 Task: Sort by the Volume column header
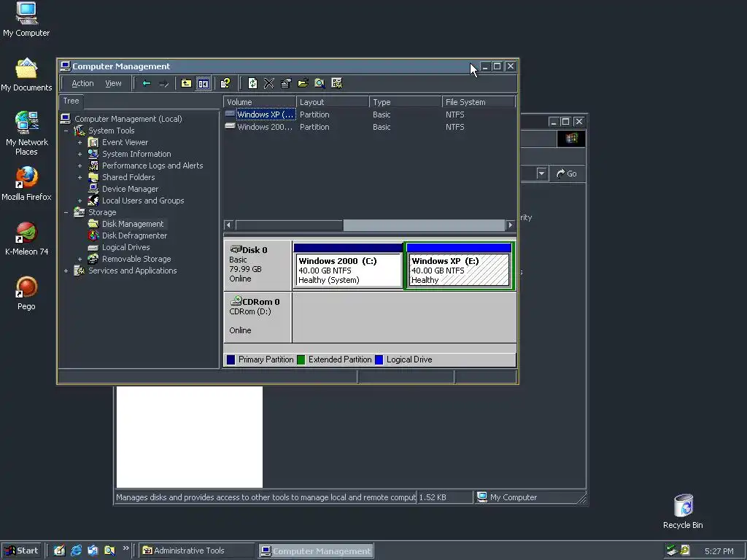[x=260, y=102]
